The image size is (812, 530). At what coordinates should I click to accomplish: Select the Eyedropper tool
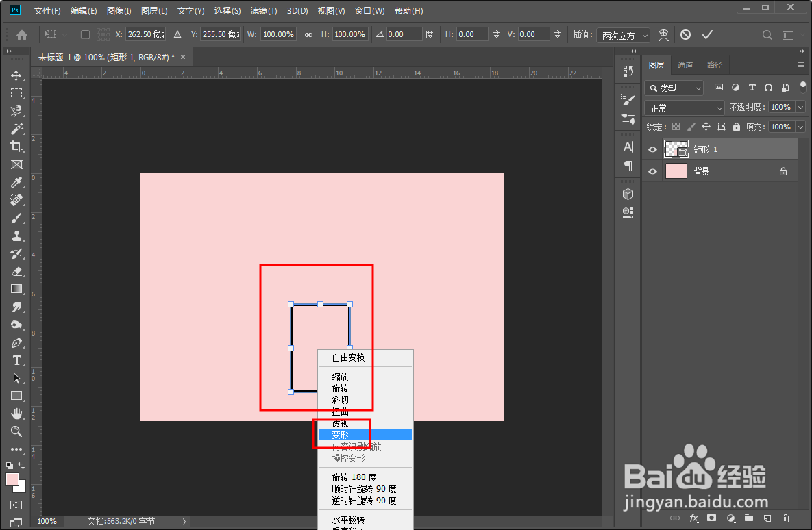tap(16, 182)
